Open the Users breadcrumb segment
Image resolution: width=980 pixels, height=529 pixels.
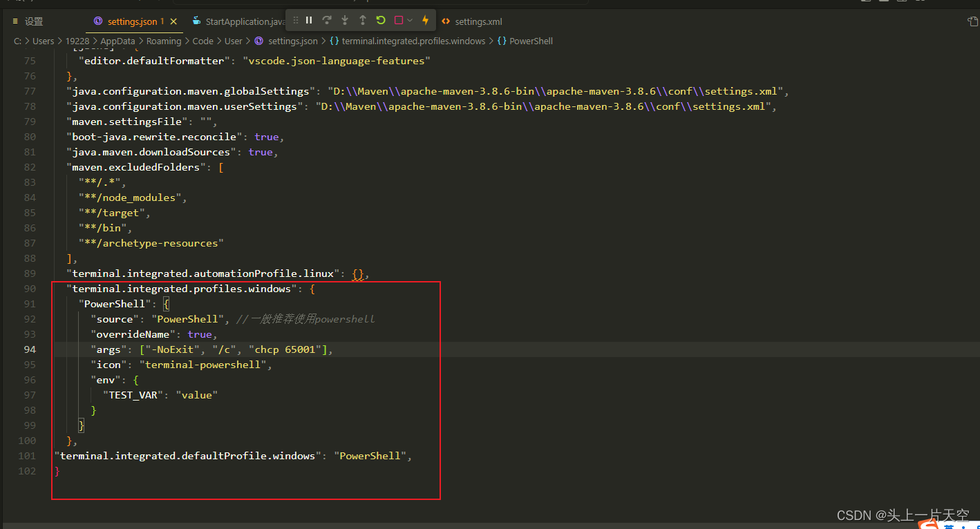click(43, 41)
